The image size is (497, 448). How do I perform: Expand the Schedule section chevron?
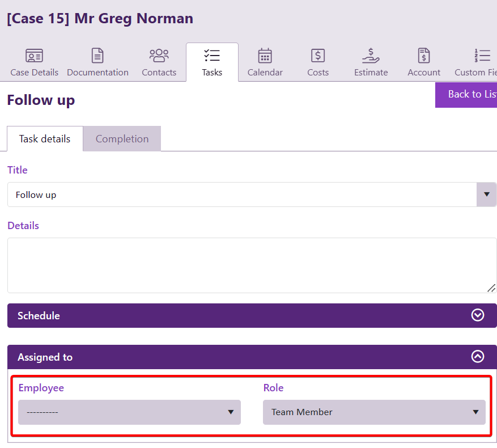tap(478, 315)
